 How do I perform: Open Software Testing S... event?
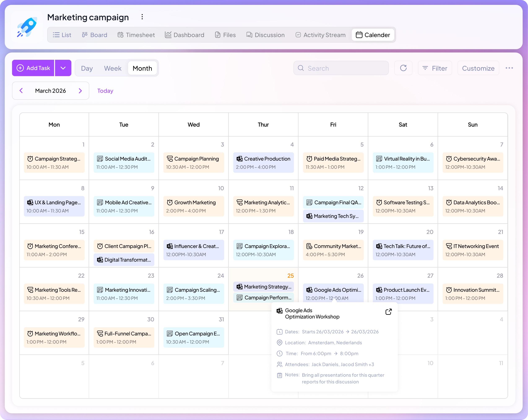click(403, 206)
